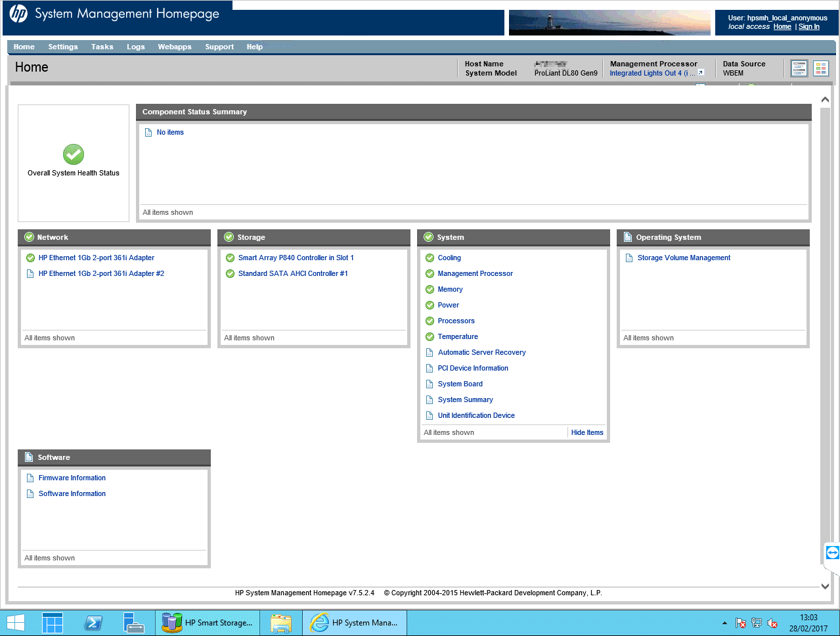
Task: Open the Windows Start button
Action: 16,623
